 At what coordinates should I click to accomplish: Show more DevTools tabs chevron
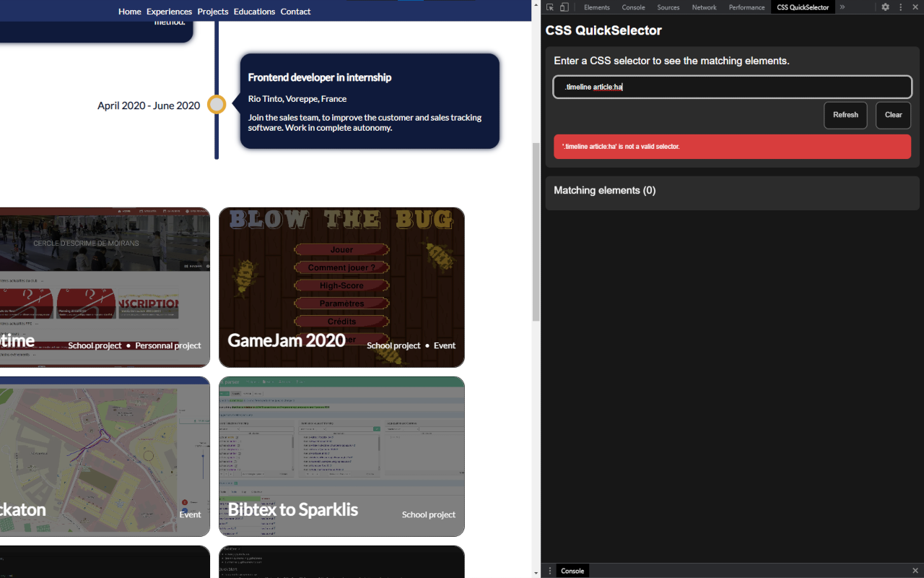point(842,7)
